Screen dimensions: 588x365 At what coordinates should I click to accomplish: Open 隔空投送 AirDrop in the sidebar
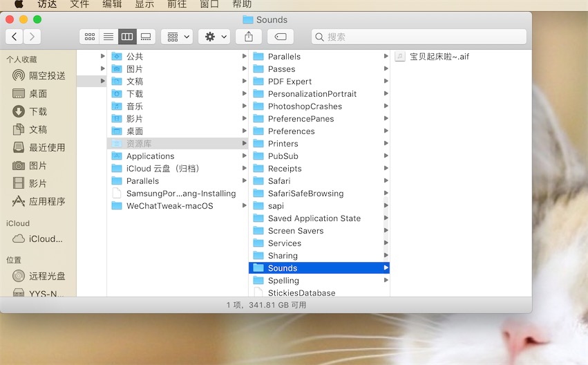tap(39, 75)
